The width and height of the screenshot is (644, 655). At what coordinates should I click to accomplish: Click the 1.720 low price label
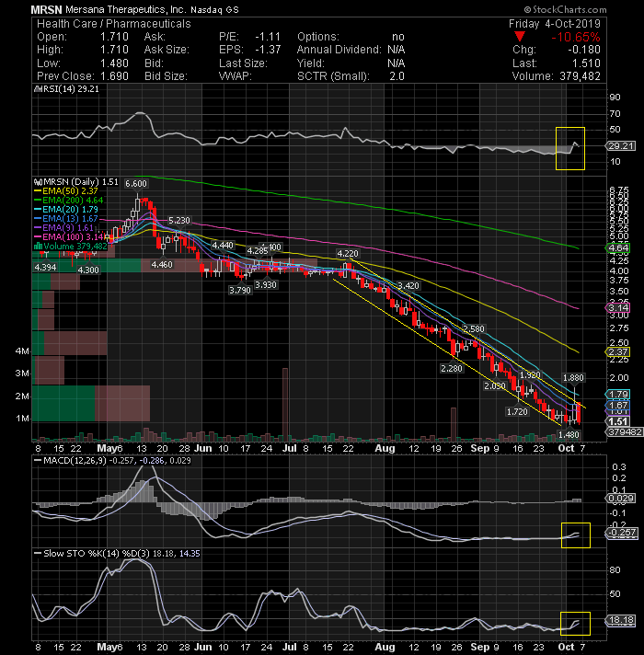[x=517, y=412]
